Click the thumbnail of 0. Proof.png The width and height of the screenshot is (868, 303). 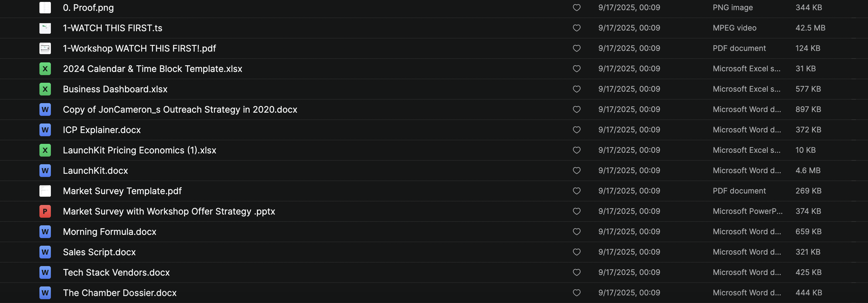tap(45, 7)
